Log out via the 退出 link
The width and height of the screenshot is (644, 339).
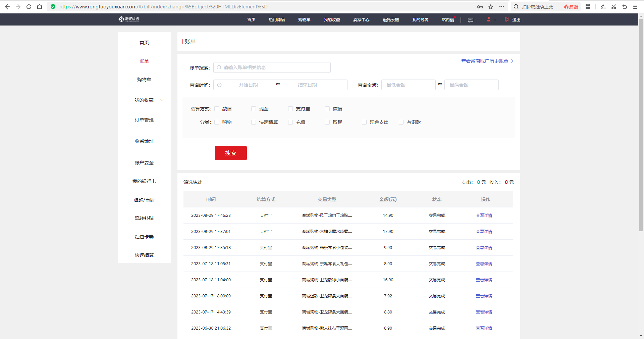516,20
